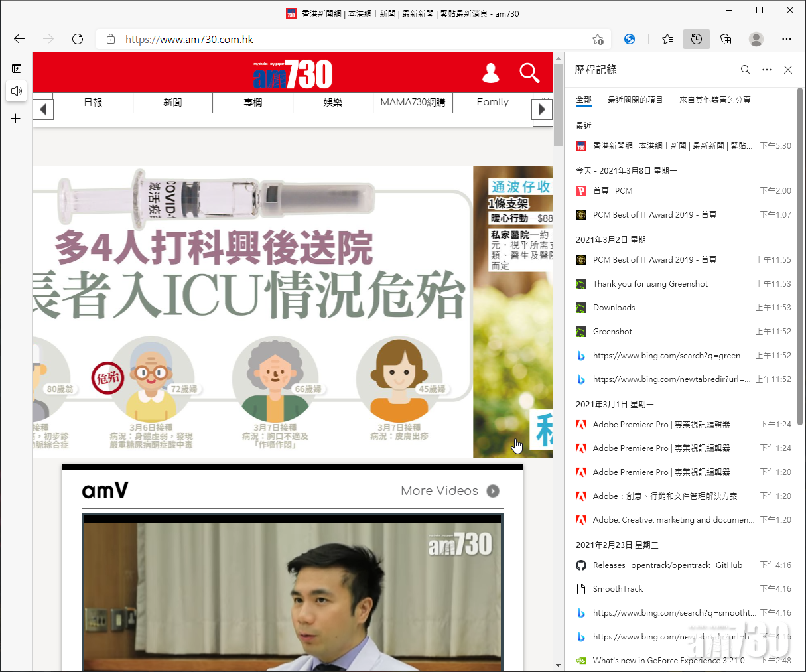Open the Collections toolbar icon
Viewport: 806px width, 672px height.
(726, 39)
